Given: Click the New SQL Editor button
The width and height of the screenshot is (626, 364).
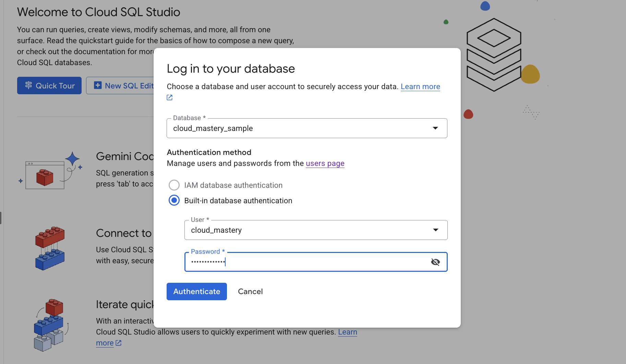Looking at the screenshot, I should [x=120, y=85].
